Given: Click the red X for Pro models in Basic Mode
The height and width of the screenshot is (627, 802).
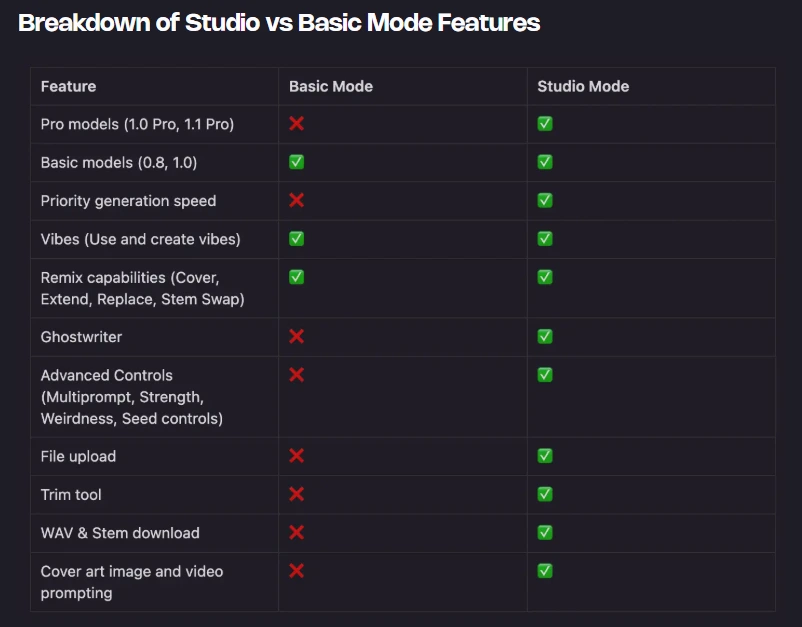Looking at the screenshot, I should tap(297, 124).
